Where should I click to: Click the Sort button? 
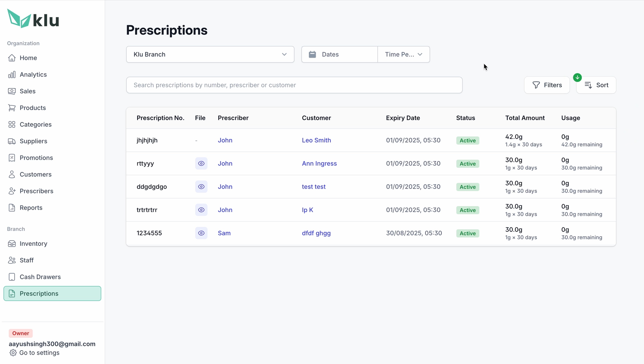[x=596, y=85]
